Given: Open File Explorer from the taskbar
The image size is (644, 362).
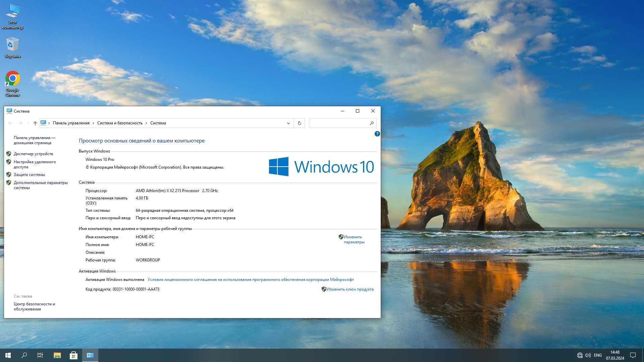Looking at the screenshot, I should pyautogui.click(x=57, y=355).
